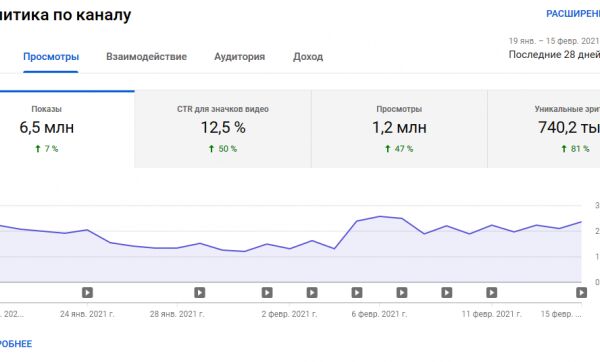Click the 28 янв. 2021 г. axis label
This screenshot has width=600, height=362.
click(x=177, y=314)
